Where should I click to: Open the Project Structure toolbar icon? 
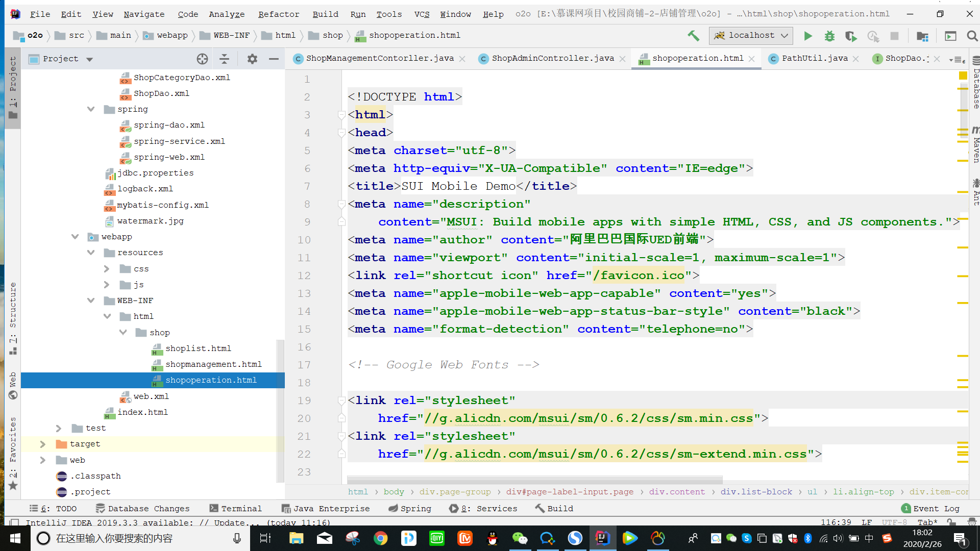coord(922,36)
